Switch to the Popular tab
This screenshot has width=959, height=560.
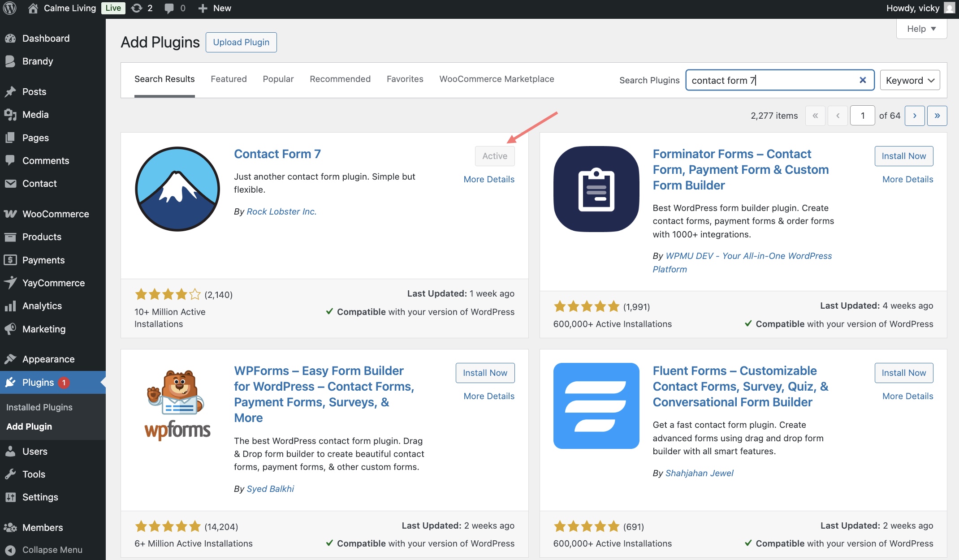coord(278,79)
